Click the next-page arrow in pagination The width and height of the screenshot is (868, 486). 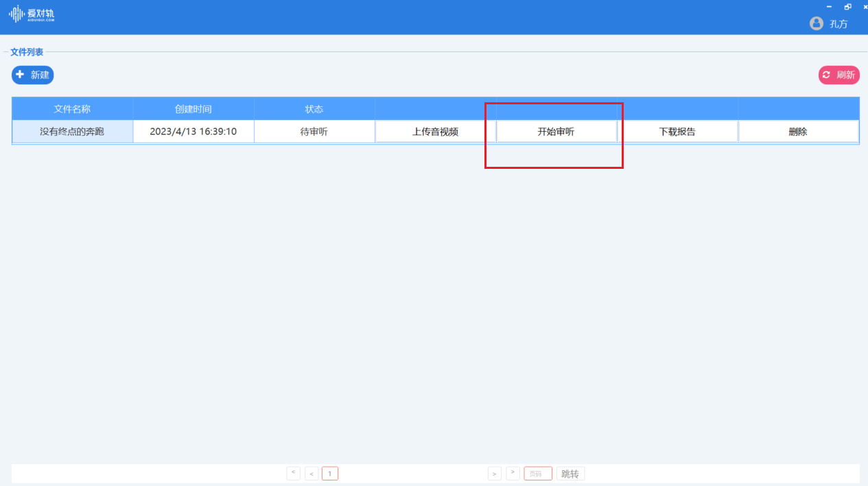(495, 473)
